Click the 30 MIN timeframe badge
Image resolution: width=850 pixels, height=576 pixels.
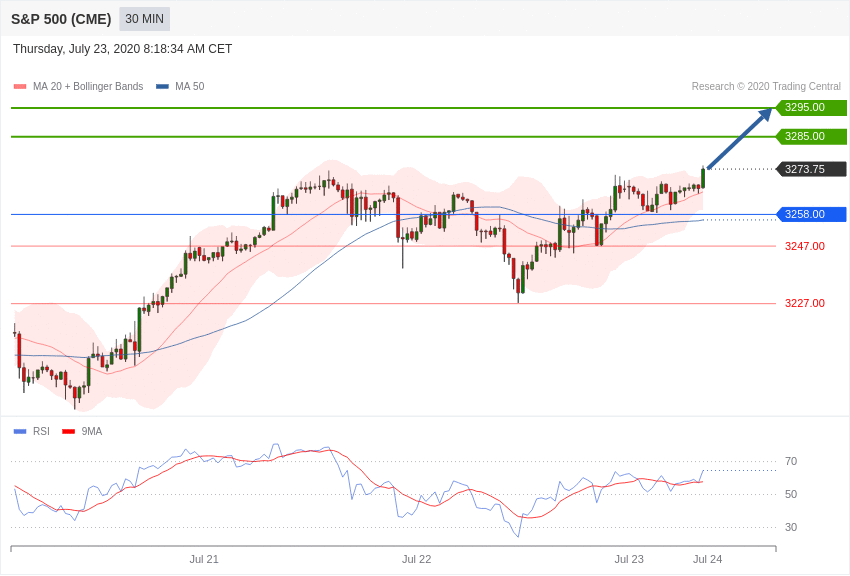(x=144, y=19)
